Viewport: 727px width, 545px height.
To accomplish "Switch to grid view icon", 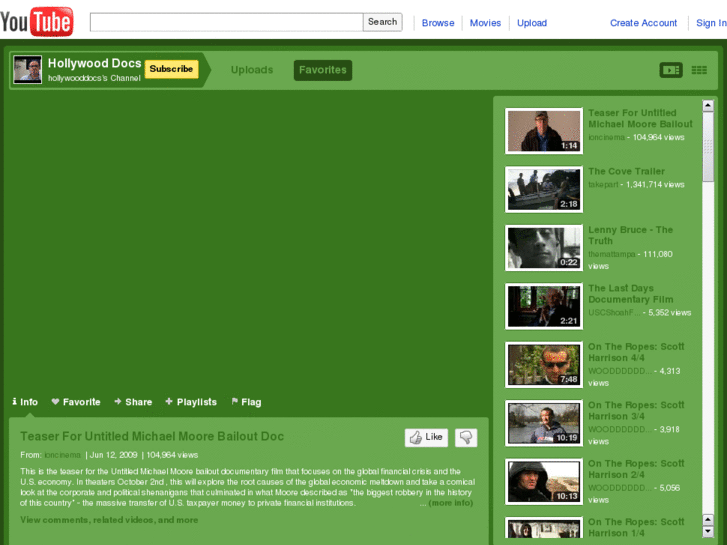I will [x=699, y=70].
